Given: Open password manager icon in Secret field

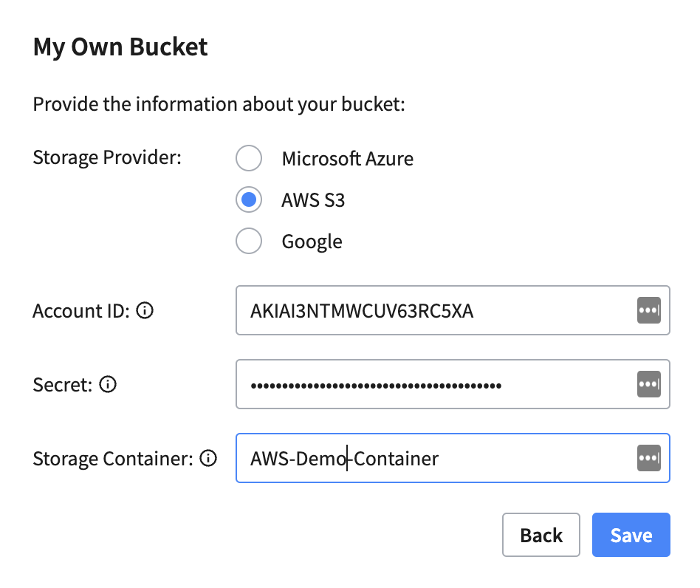Looking at the screenshot, I should click(648, 384).
